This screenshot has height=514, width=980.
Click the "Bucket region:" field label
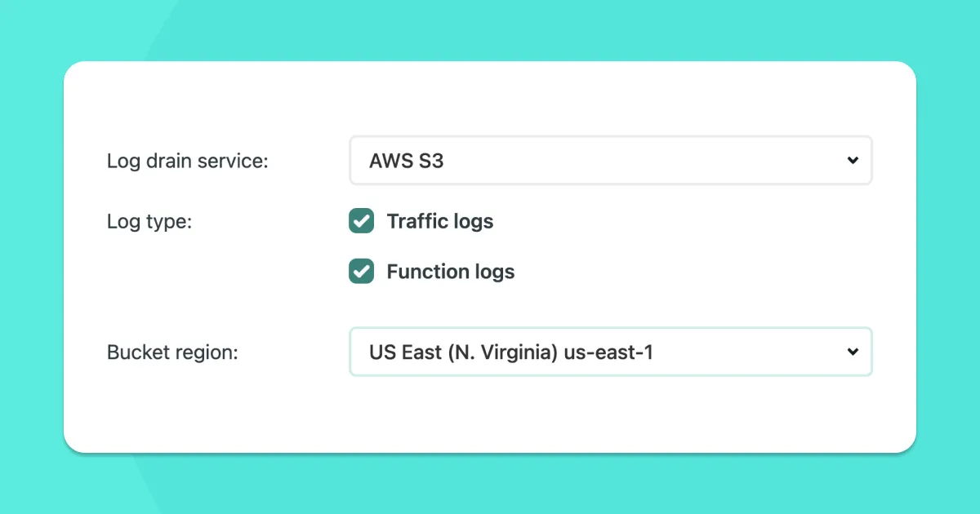point(172,352)
